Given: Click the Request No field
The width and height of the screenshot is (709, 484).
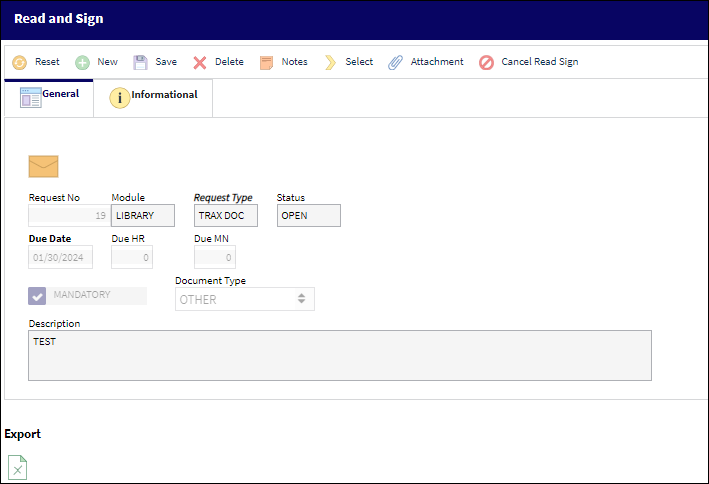Looking at the screenshot, I should point(69,216).
